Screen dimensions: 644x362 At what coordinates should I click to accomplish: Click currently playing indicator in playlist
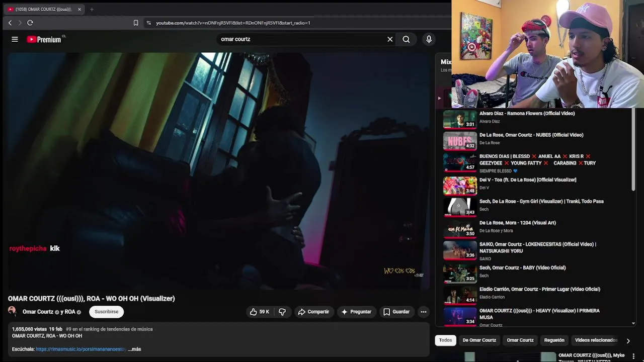[x=439, y=99]
